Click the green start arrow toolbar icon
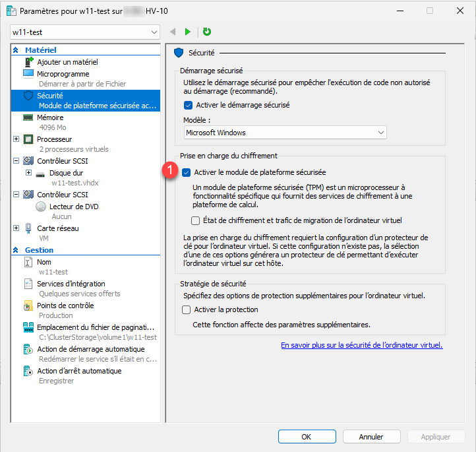 click(x=188, y=32)
